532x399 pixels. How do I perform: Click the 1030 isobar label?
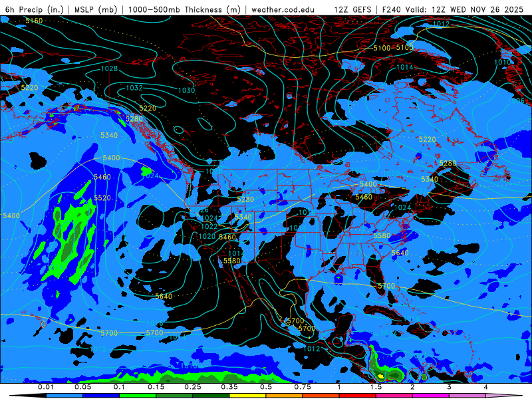[x=187, y=90]
